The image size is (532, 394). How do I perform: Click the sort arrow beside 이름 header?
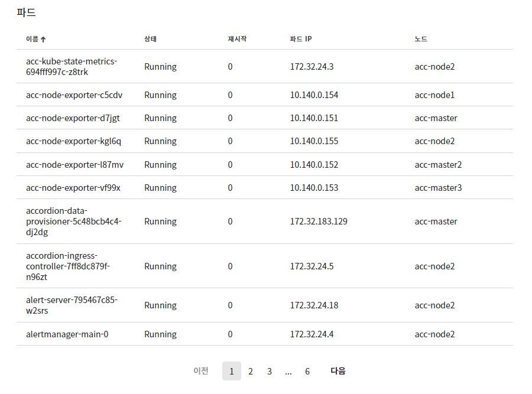(x=43, y=40)
